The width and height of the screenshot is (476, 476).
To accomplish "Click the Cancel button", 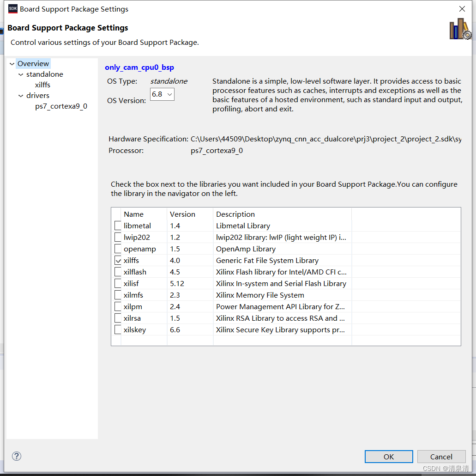I will click(441, 457).
